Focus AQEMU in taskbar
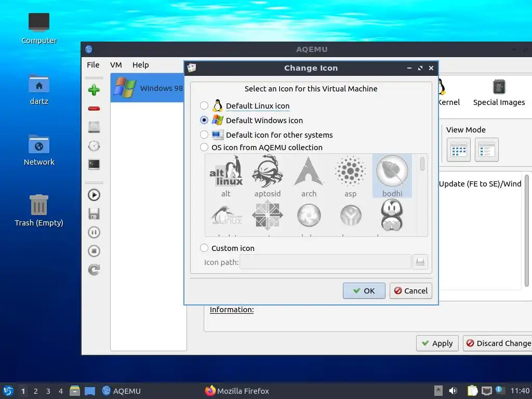The height and width of the screenshot is (399, 532). point(122,391)
